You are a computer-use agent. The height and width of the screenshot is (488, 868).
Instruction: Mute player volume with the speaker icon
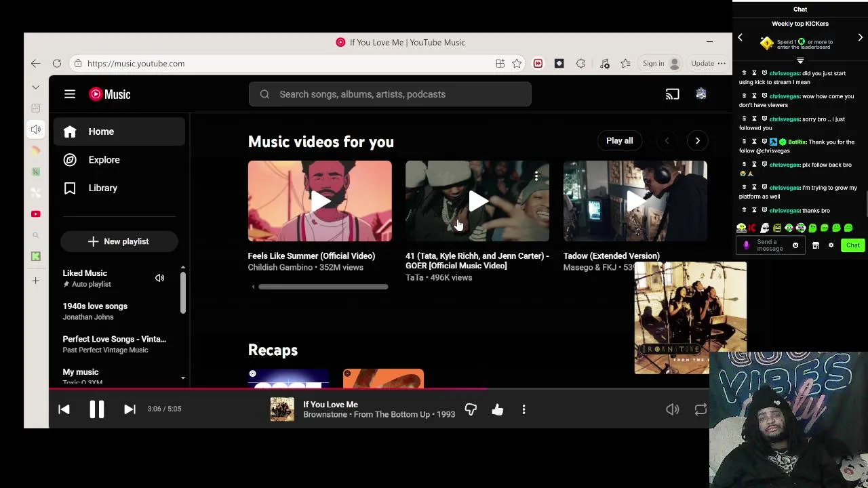pyautogui.click(x=672, y=409)
